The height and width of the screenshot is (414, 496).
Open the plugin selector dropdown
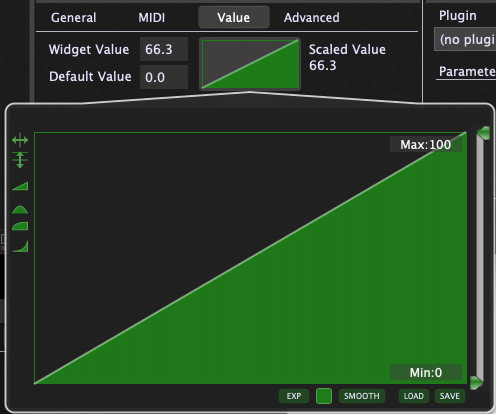pyautogui.click(x=465, y=40)
